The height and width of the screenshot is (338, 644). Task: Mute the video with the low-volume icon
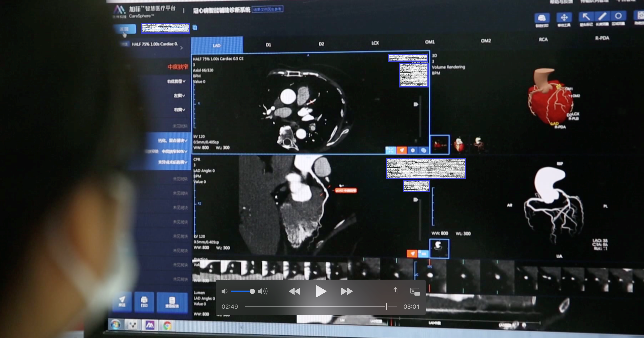[x=224, y=291]
